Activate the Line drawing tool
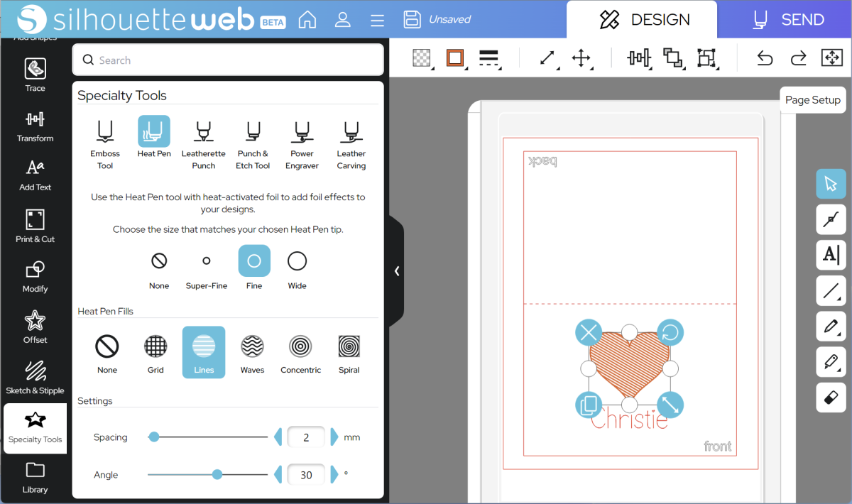Image resolution: width=852 pixels, height=504 pixels. coord(831,290)
